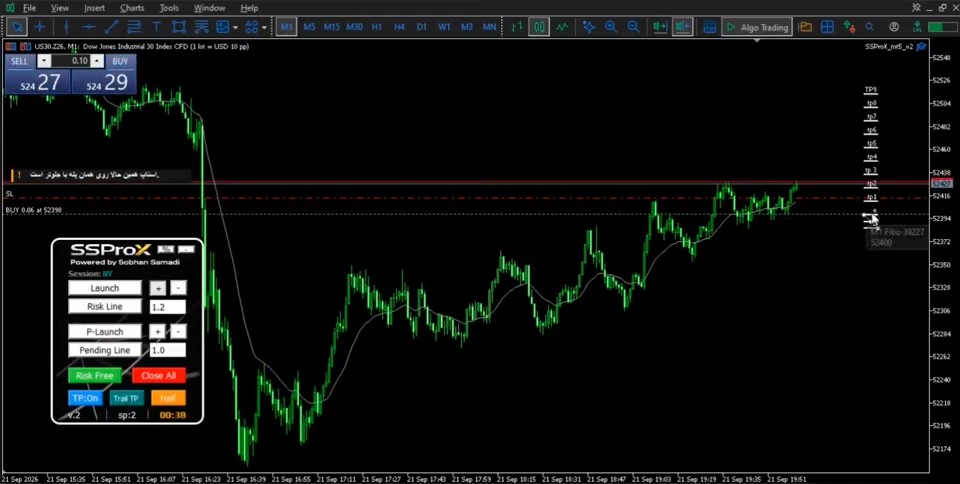Switch chart to M5 timeframe
This screenshot has height=484, width=960.
point(309,27)
